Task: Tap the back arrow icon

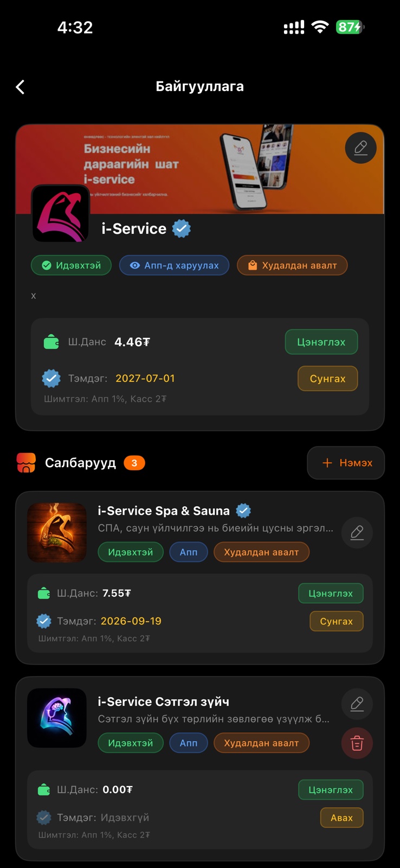Action: point(21,87)
